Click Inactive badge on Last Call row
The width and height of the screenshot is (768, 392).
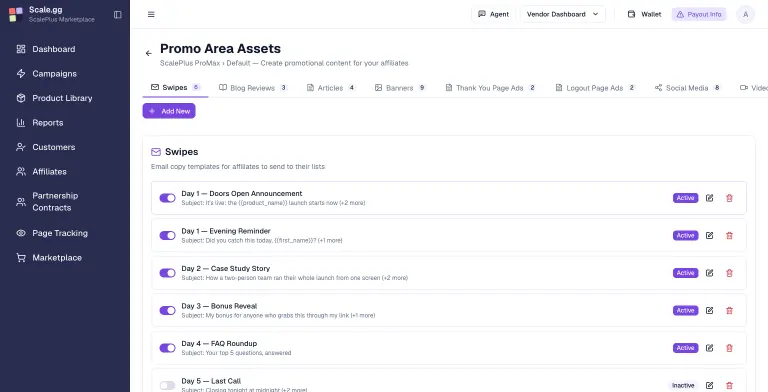point(683,386)
